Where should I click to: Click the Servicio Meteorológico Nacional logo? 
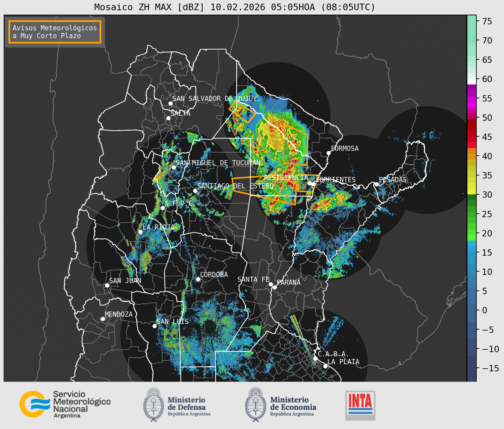65,404
